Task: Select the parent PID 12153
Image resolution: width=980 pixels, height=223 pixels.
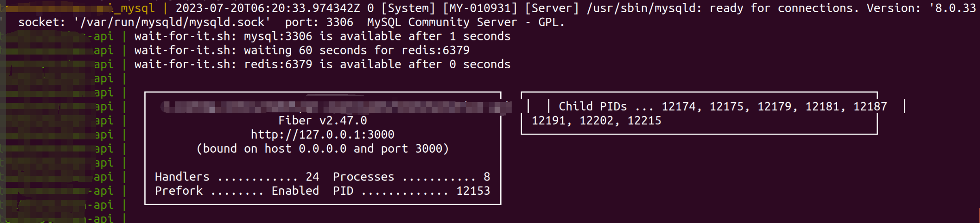Action: coord(473,191)
